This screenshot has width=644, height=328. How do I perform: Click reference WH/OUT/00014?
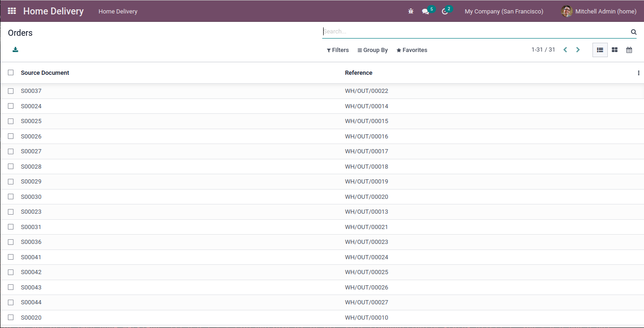coord(366,106)
